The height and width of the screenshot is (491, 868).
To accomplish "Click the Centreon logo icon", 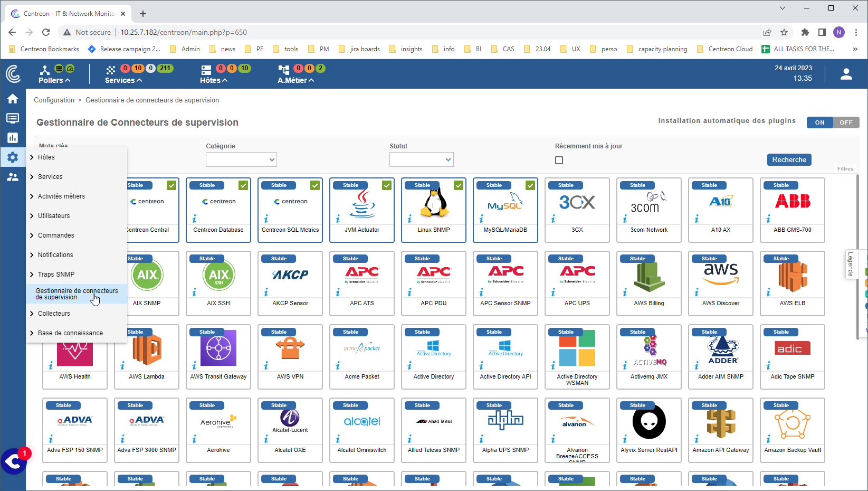I will pyautogui.click(x=13, y=73).
